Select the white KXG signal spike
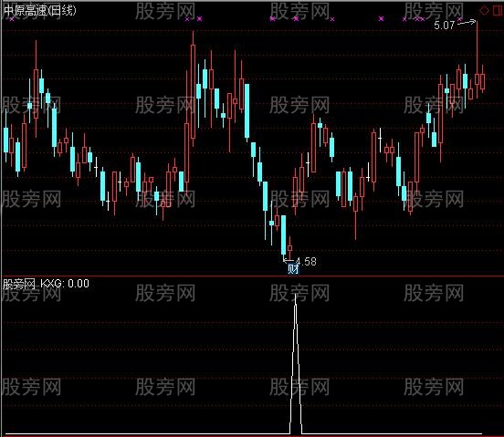This screenshot has height=437, width=504. (x=296, y=363)
